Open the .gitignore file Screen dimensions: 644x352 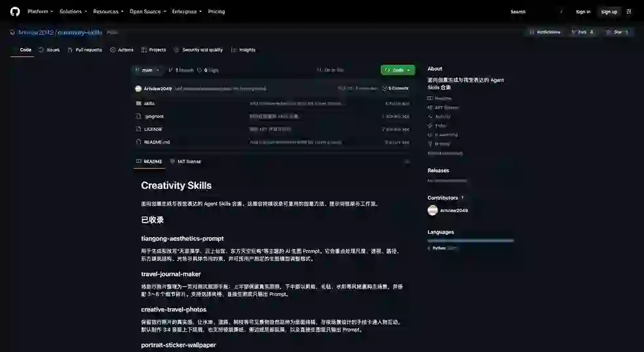pyautogui.click(x=154, y=116)
